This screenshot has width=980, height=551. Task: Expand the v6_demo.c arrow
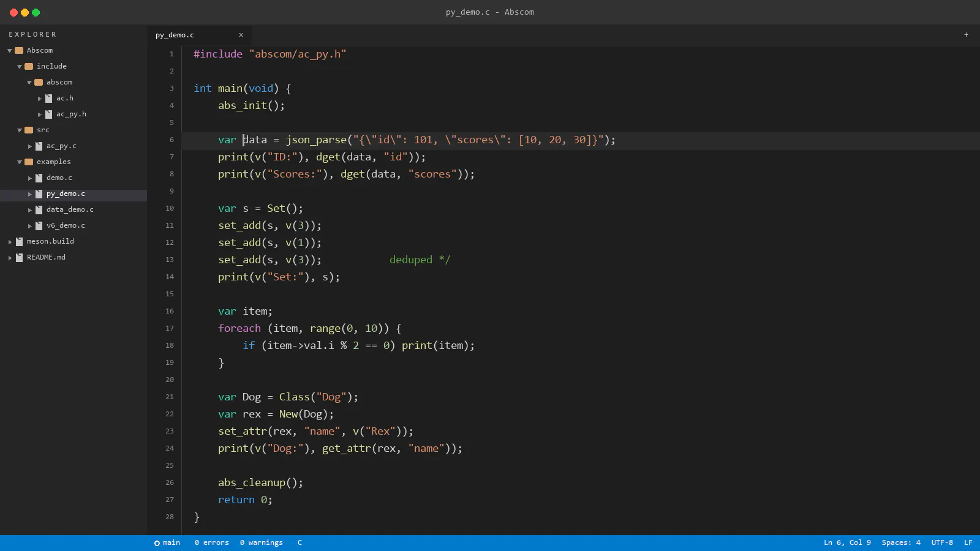29,225
